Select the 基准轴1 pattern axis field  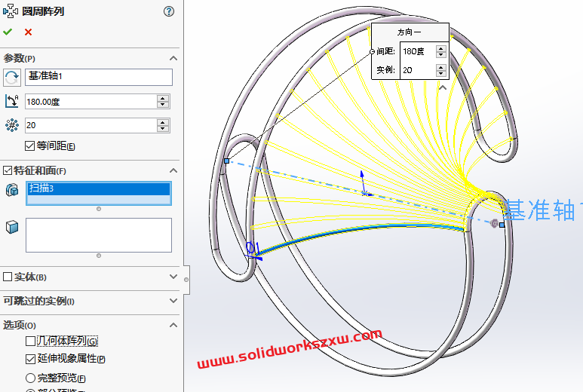coord(99,78)
